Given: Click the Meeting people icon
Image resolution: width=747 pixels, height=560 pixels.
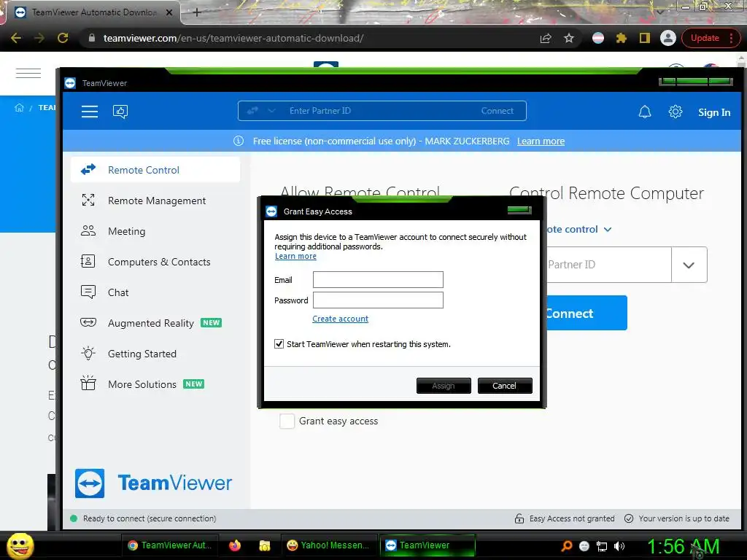Looking at the screenshot, I should click(88, 231).
